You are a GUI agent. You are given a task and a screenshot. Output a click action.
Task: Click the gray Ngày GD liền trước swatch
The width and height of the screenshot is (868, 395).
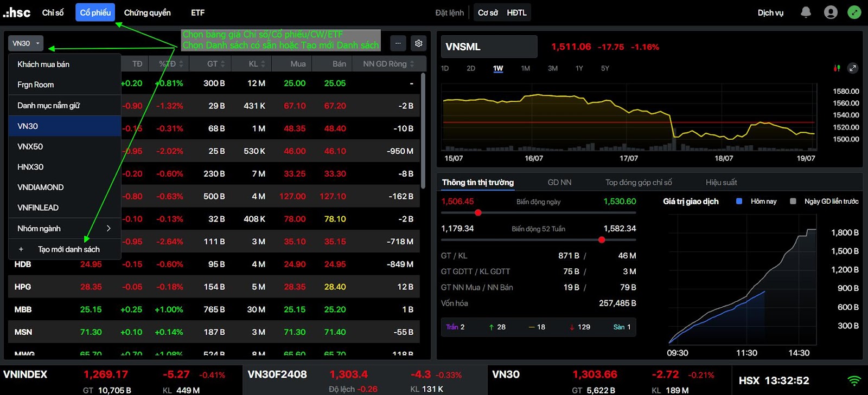pyautogui.click(x=793, y=201)
